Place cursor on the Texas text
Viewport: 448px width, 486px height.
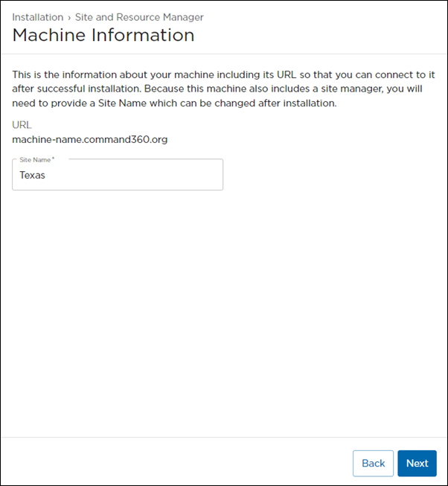coord(33,176)
